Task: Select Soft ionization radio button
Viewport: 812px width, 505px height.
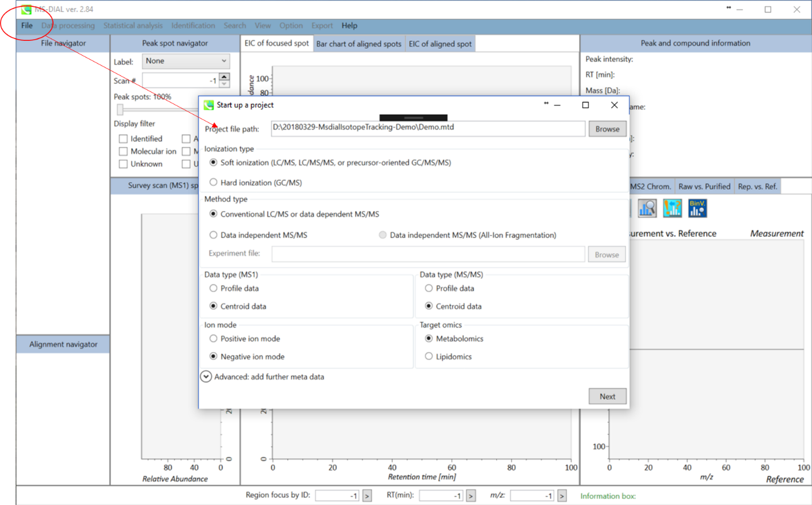Action: pos(214,163)
